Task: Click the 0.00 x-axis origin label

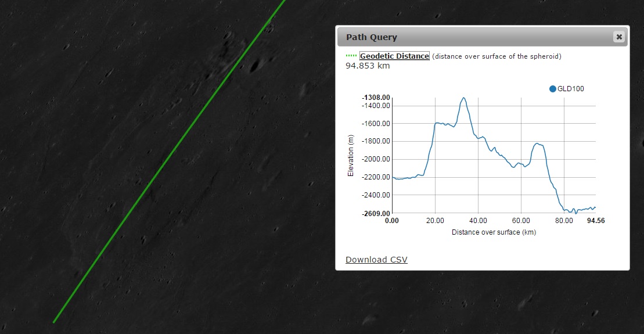Action: click(x=392, y=221)
